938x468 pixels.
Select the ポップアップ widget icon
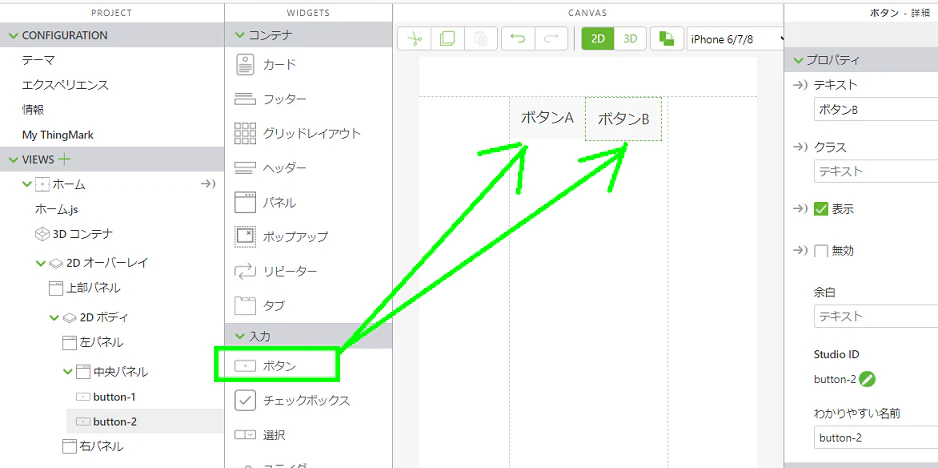pyautogui.click(x=245, y=236)
